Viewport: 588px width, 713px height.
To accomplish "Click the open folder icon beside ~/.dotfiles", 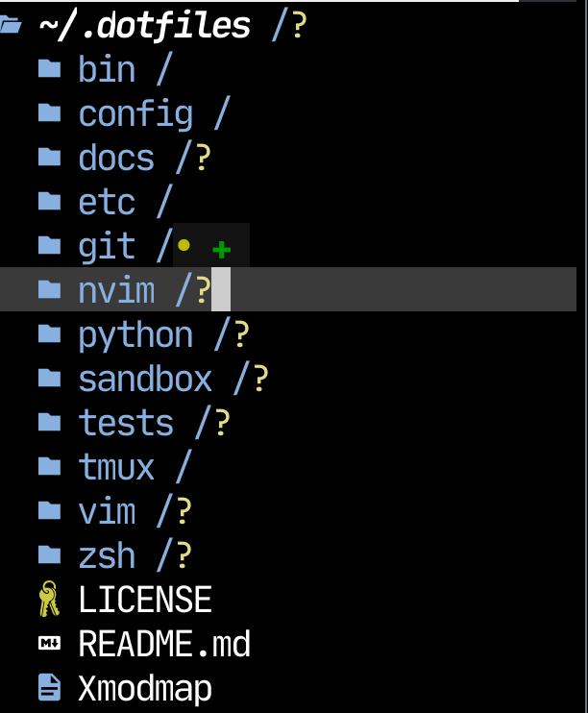I will [x=10, y=25].
